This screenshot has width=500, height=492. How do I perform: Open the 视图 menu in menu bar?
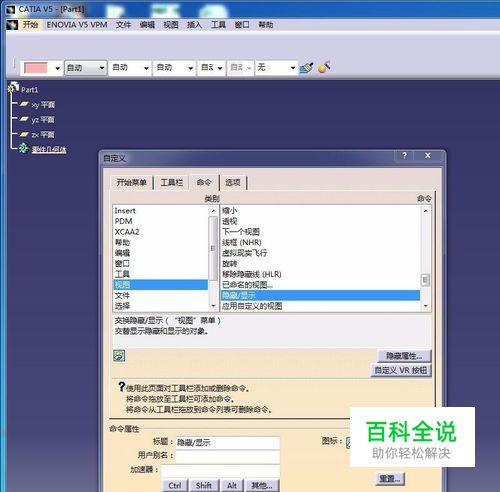[x=171, y=25]
